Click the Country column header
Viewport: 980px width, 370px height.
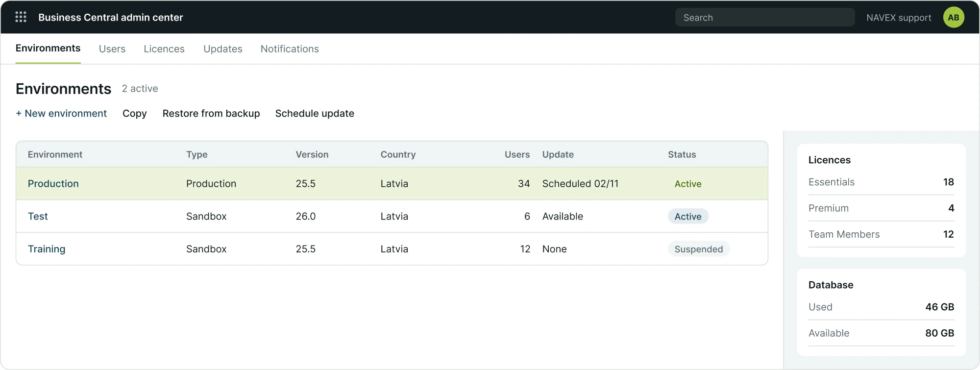pyautogui.click(x=398, y=155)
